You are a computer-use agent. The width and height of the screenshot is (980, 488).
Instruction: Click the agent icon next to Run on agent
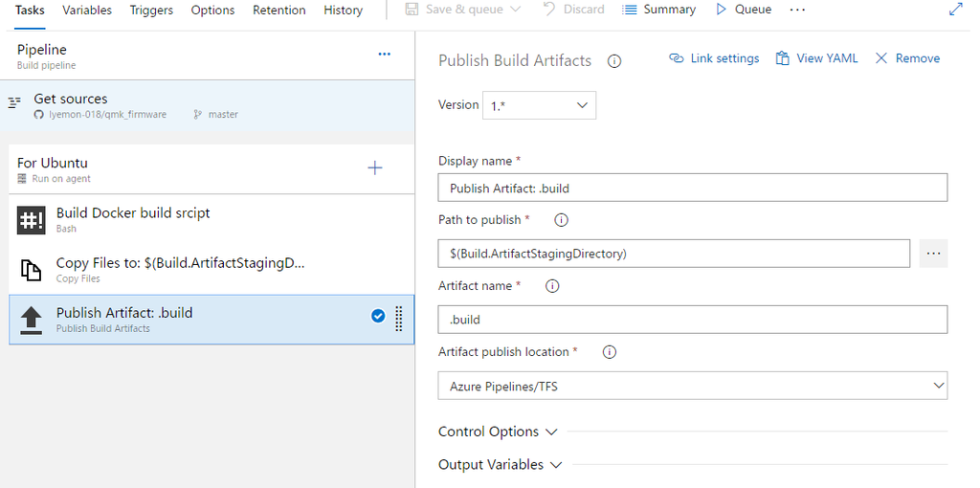[23, 179]
